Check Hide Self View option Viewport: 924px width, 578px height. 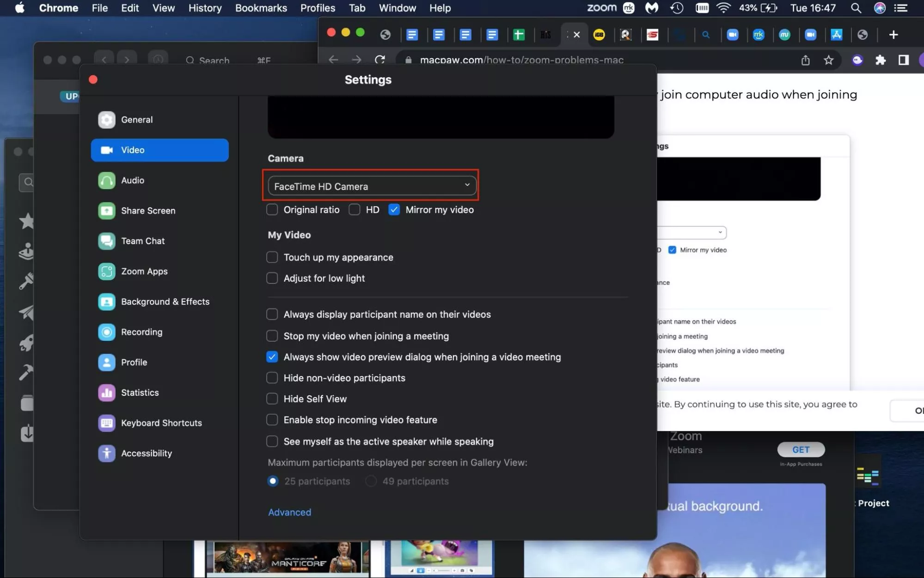[x=272, y=399]
